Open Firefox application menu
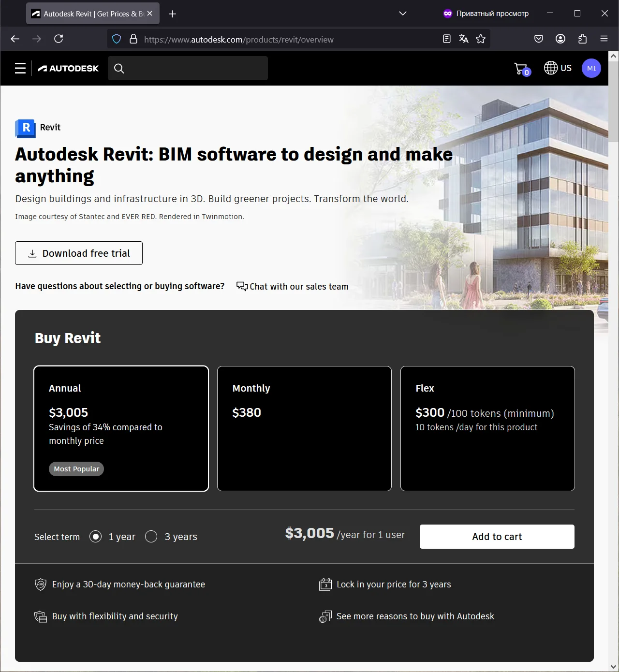This screenshot has height=672, width=619. (604, 39)
